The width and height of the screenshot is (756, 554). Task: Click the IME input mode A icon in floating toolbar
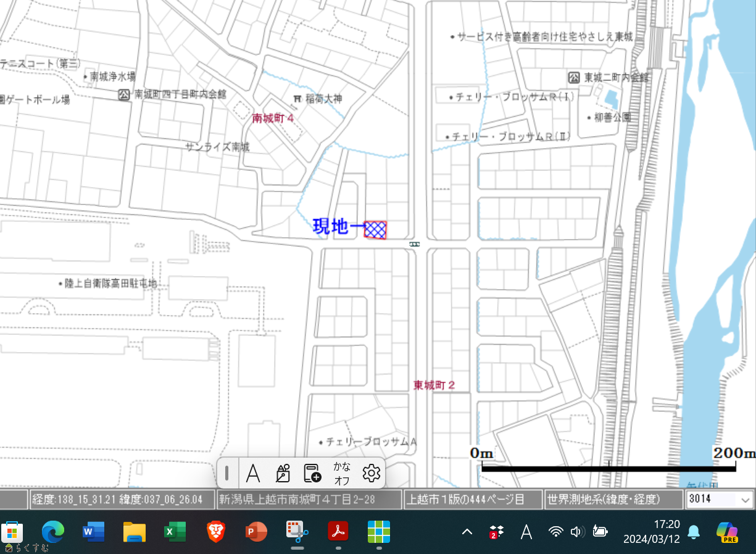click(252, 473)
